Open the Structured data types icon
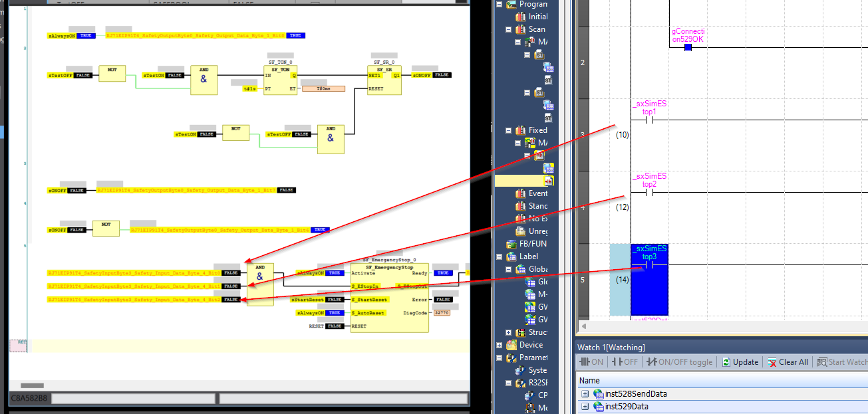This screenshot has width=868, height=414. tap(522, 332)
